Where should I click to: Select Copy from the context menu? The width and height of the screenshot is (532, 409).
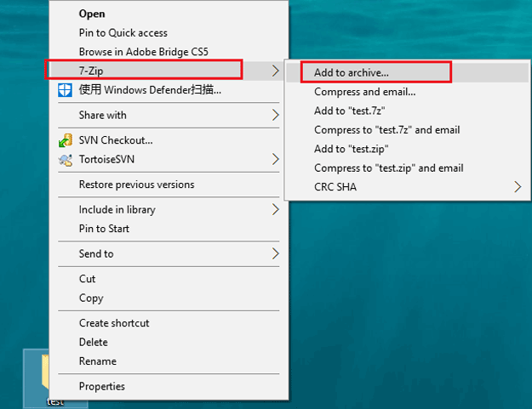click(x=169, y=298)
